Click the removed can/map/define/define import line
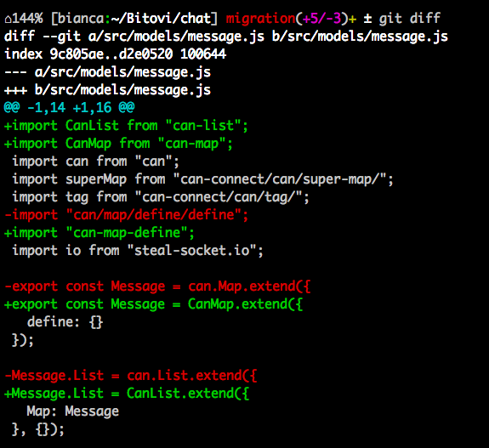Screen dimensions: 489x448 tap(127, 215)
